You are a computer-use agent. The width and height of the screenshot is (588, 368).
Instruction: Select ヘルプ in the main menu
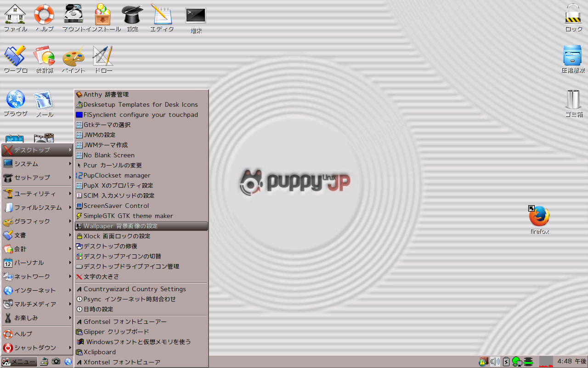pos(37,334)
